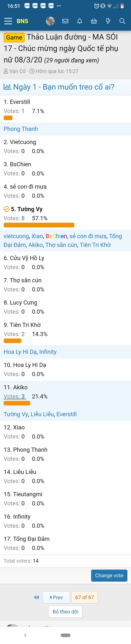
Task: Click the Bỏ theo dõi button
Action: pos(65,612)
